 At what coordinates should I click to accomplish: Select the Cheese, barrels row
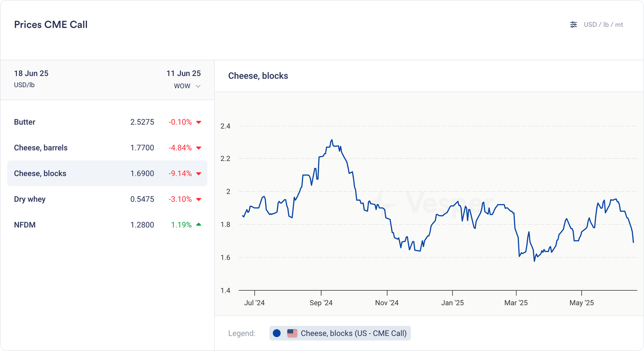coord(107,148)
